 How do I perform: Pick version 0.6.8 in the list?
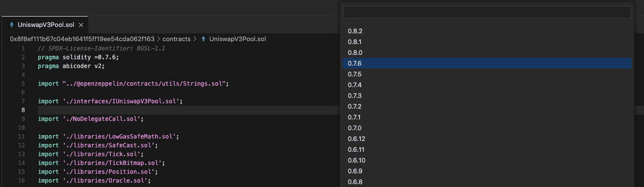(x=487, y=182)
